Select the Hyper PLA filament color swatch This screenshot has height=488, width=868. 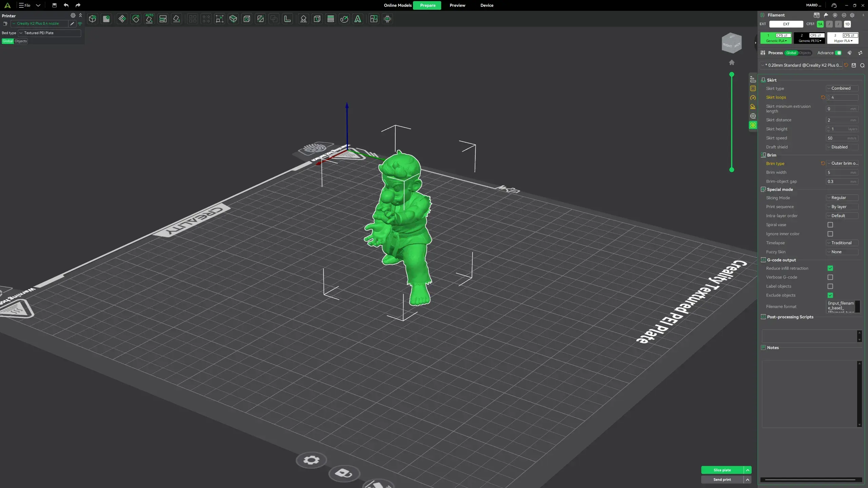(x=843, y=38)
